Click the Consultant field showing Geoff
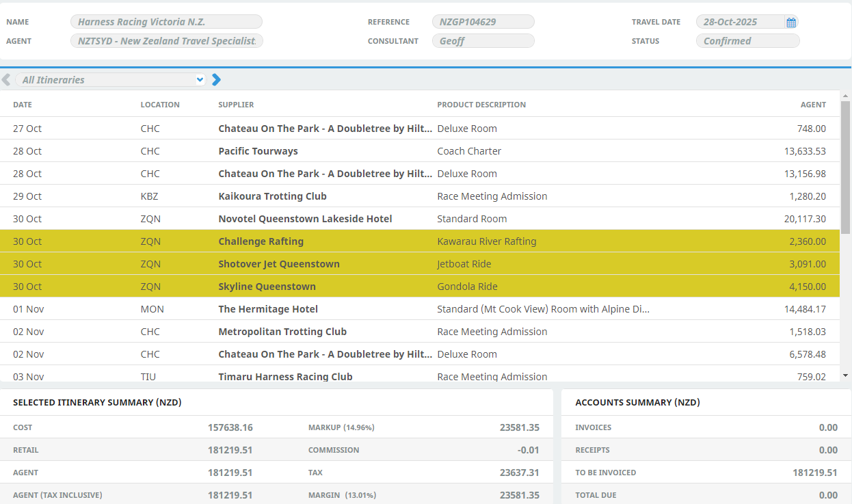This screenshot has height=504, width=852. 483,41
